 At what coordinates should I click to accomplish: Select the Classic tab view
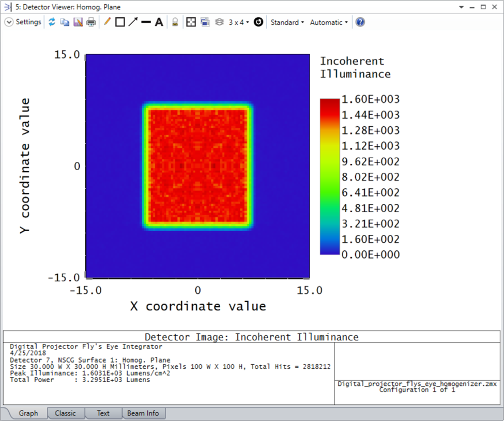(x=66, y=413)
